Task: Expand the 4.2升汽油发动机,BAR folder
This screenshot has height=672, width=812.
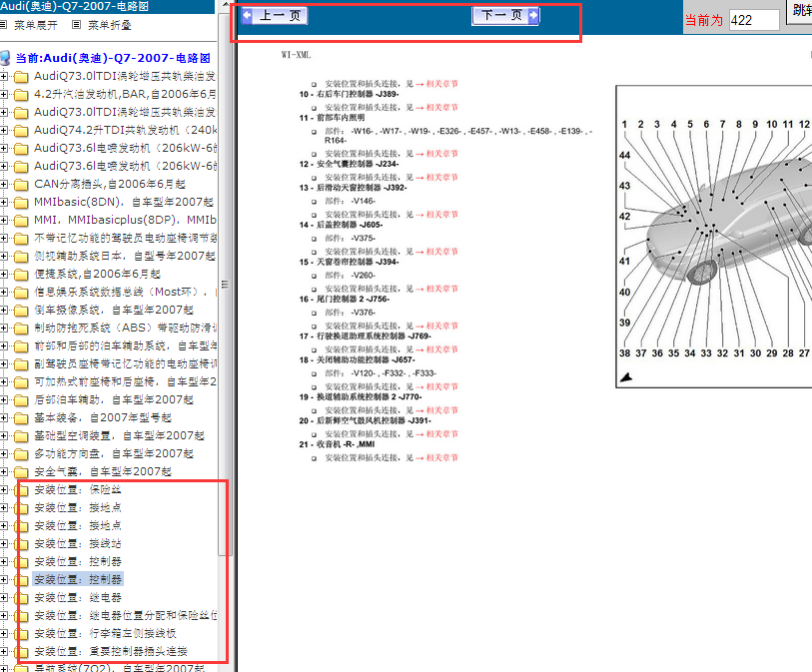Action: click(x=4, y=94)
